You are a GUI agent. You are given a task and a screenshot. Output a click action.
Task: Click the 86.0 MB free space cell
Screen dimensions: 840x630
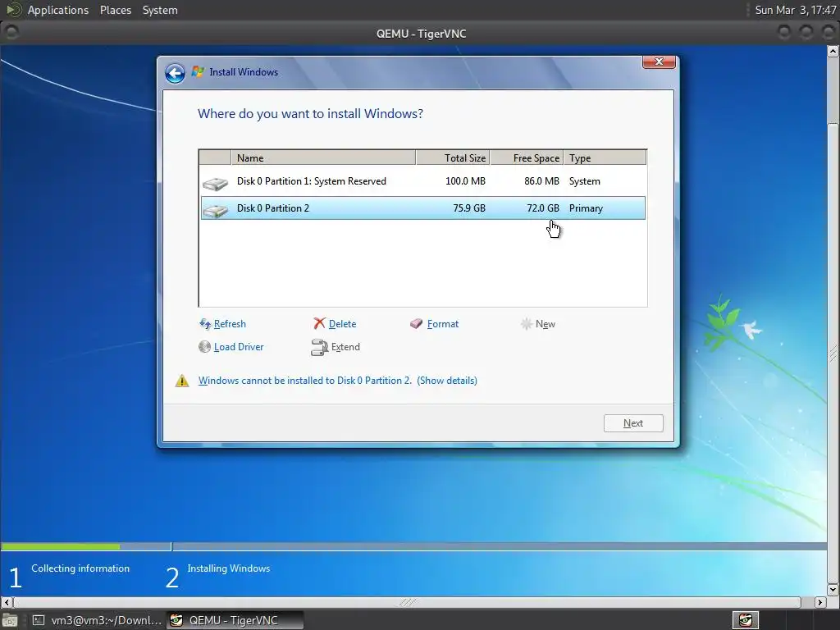pyautogui.click(x=541, y=181)
